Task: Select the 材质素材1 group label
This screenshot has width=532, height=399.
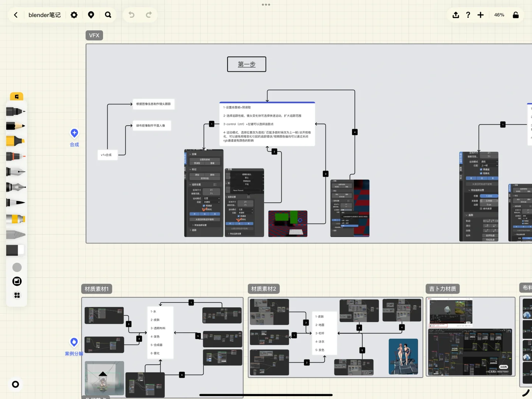Action: coord(97,289)
